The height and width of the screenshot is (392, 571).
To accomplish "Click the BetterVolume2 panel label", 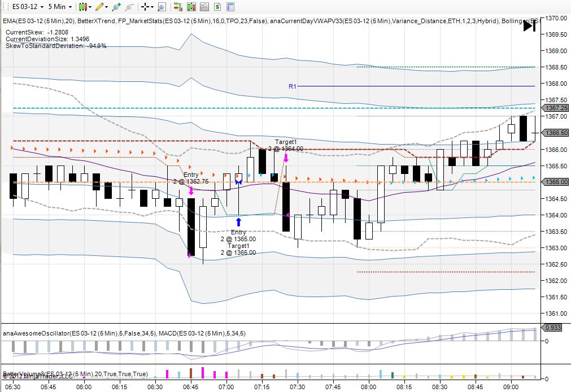I will click(75, 374).
